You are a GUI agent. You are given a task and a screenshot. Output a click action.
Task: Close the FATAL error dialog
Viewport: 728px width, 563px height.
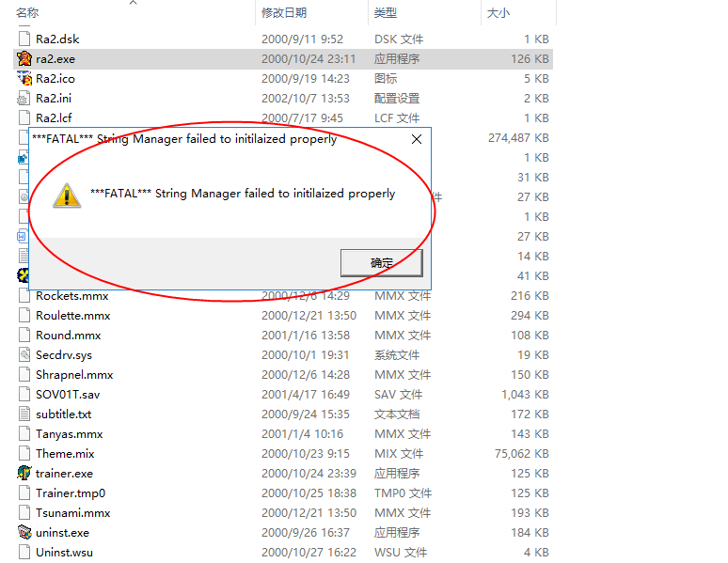coord(418,139)
